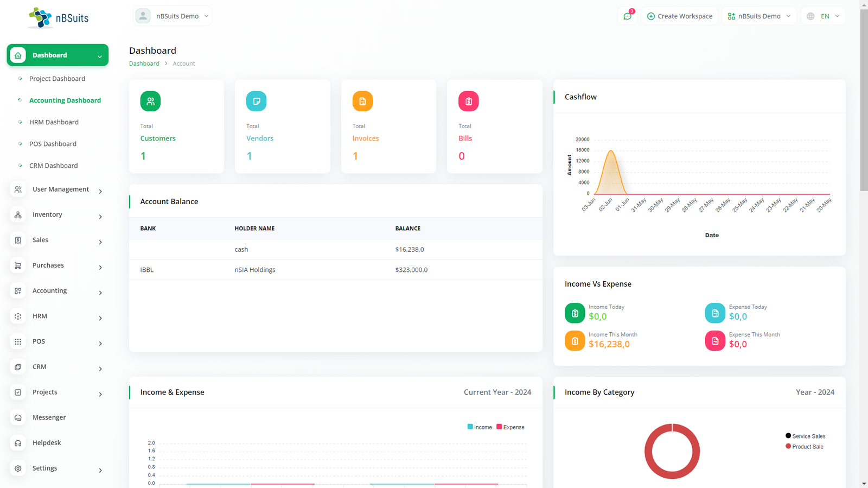
Task: Click the Invoices label in total card
Action: (366, 138)
